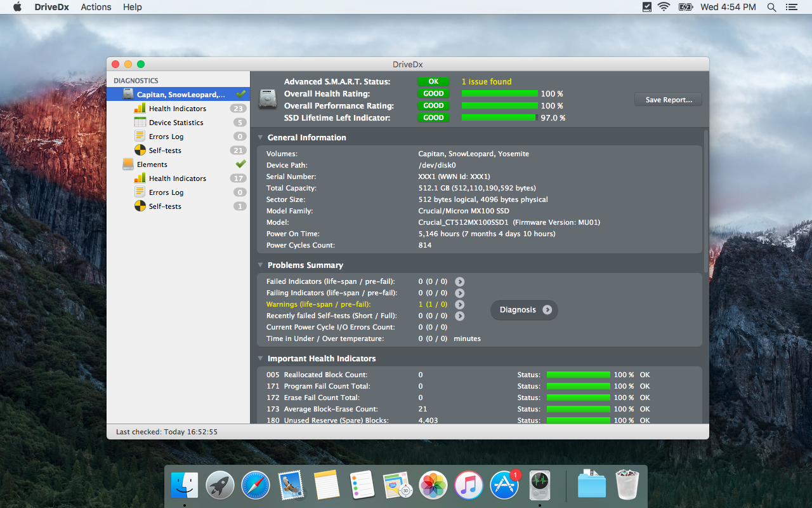The image size is (812, 508).
Task: Open Health Indicators under Elements drive
Action: click(x=178, y=178)
